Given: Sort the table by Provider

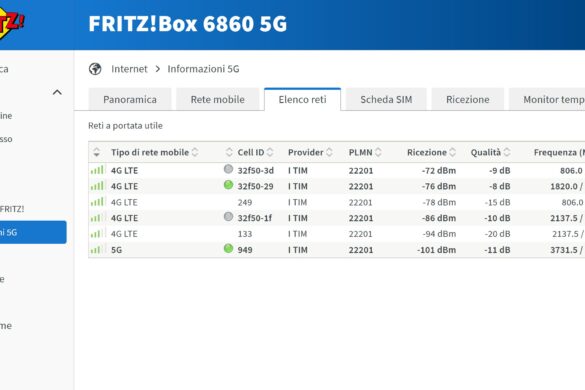Looking at the screenshot, I should (310, 152).
